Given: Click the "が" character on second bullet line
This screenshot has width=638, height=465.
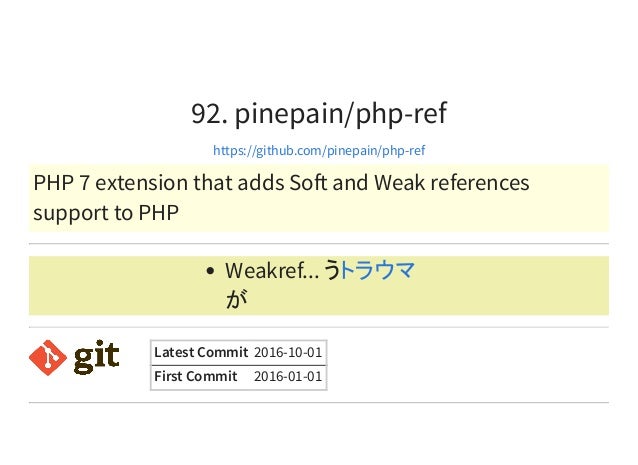Looking at the screenshot, I should click(236, 300).
